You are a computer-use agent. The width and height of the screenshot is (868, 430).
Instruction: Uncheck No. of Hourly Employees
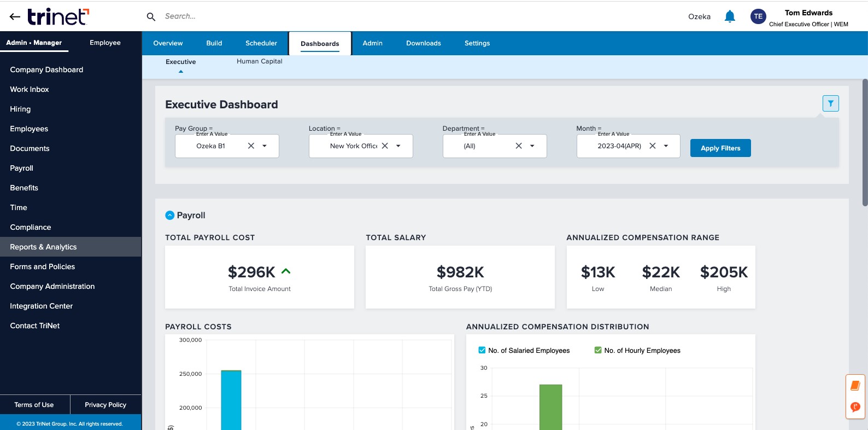coord(598,350)
